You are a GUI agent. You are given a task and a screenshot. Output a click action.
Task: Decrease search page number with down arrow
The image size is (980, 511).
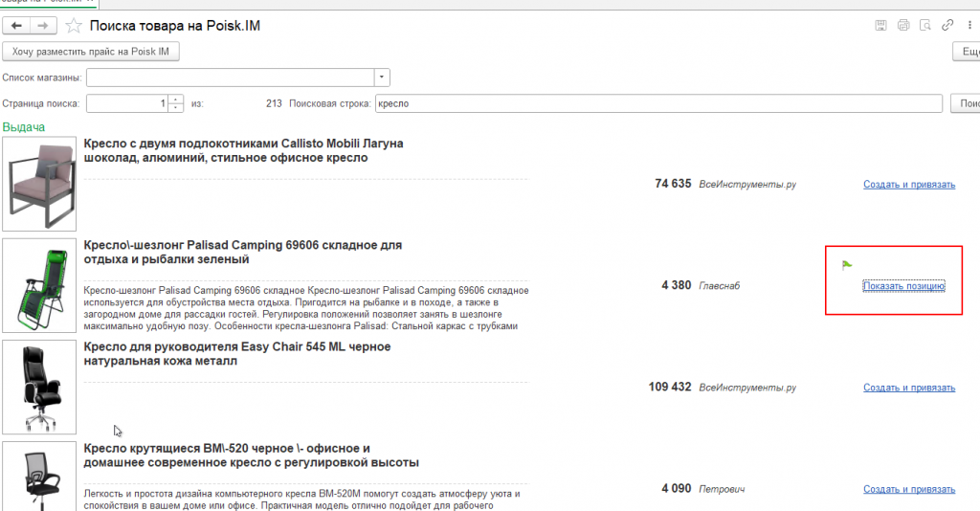point(176,107)
